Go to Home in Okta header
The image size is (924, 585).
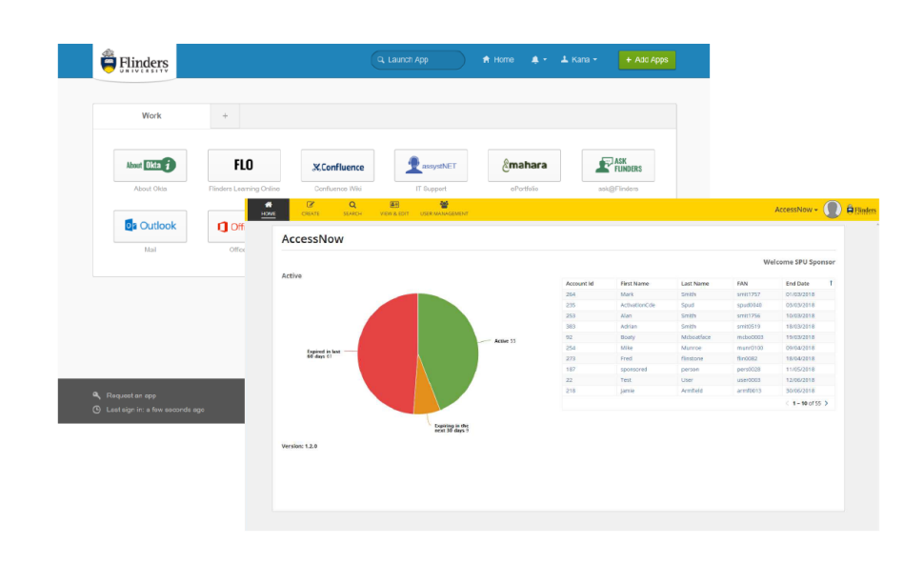click(498, 59)
